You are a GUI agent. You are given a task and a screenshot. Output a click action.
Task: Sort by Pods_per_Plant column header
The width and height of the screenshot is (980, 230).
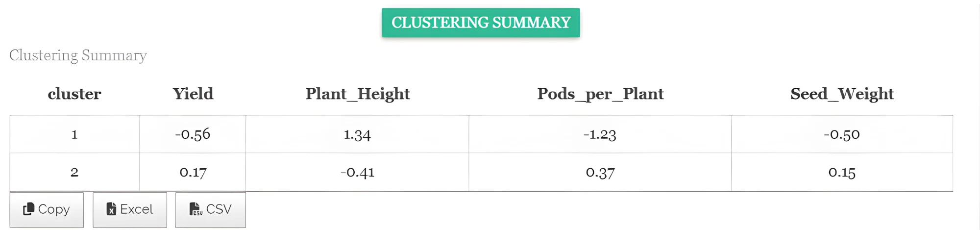[600, 94]
